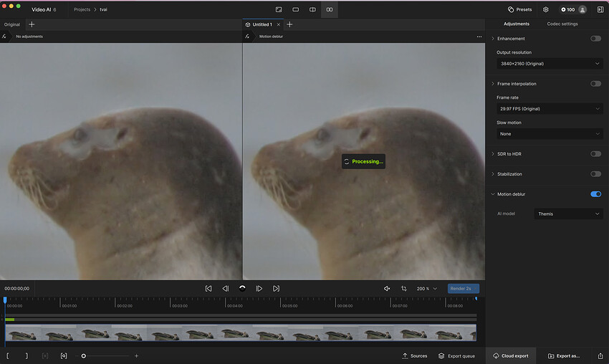Open the Output resolution dropdown

click(x=548, y=64)
